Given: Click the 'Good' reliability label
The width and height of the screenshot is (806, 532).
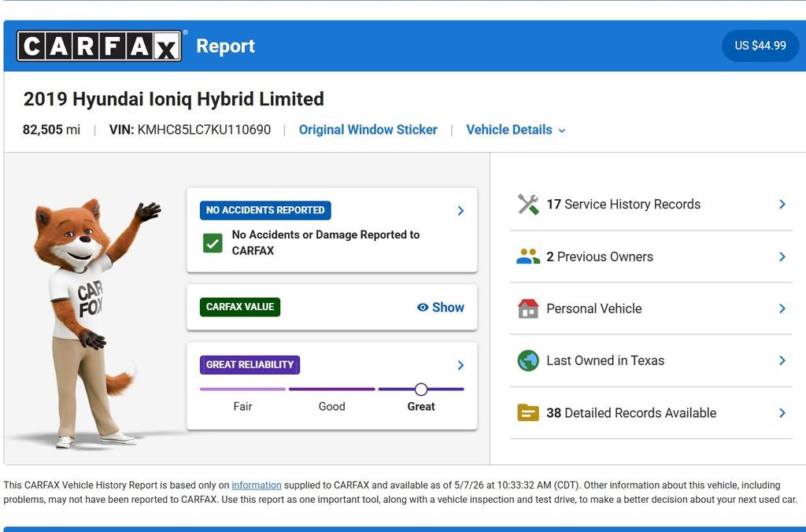Looking at the screenshot, I should pos(331,407).
